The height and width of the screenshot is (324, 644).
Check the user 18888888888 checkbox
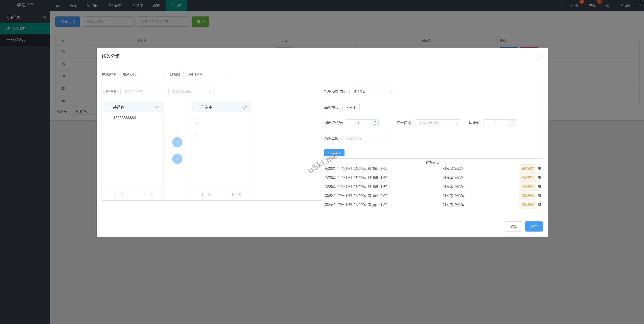[x=109, y=118]
